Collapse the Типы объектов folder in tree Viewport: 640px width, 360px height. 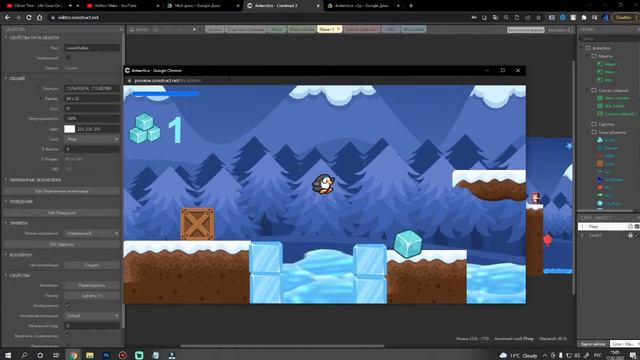[588, 132]
